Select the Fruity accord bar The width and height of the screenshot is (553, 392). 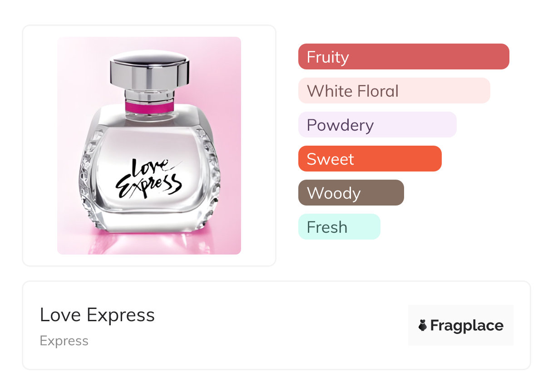404,57
